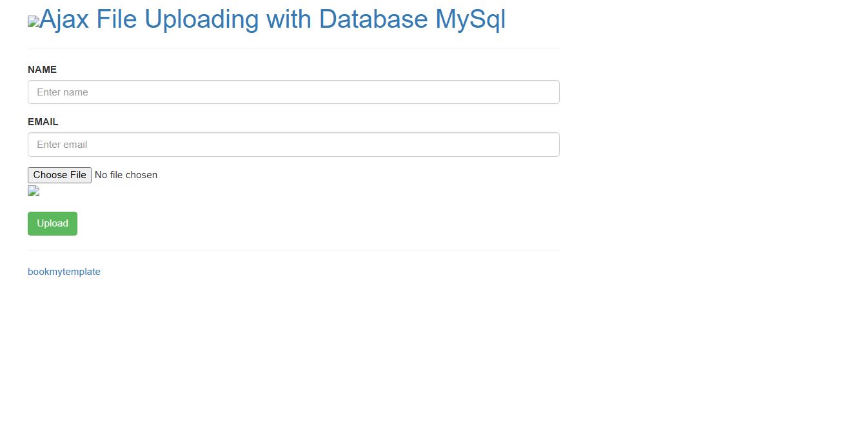868x446 pixels.
Task: Click the word "MySql" in the title
Action: click(x=470, y=19)
